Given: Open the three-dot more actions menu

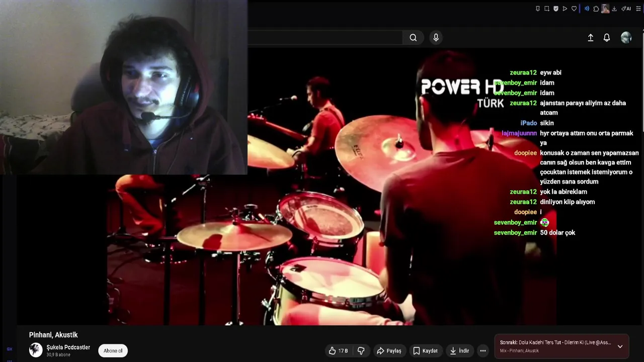Looking at the screenshot, I should coord(483,351).
